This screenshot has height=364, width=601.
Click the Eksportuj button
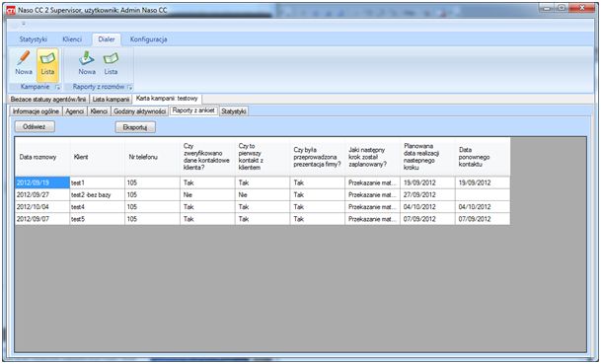135,127
